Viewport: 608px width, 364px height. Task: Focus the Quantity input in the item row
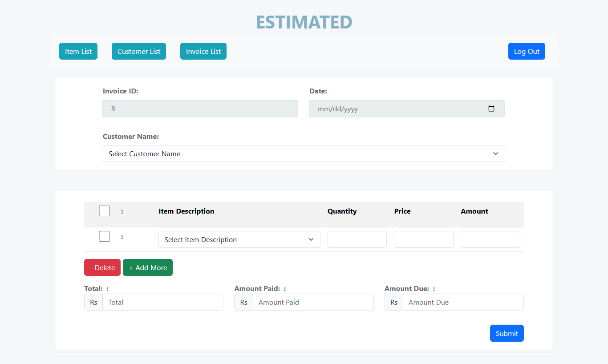(x=357, y=239)
